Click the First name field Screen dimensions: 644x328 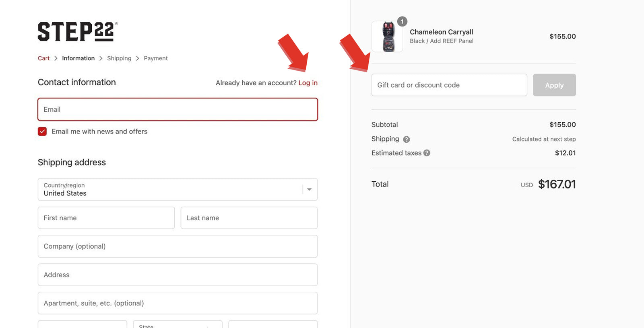coord(106,218)
